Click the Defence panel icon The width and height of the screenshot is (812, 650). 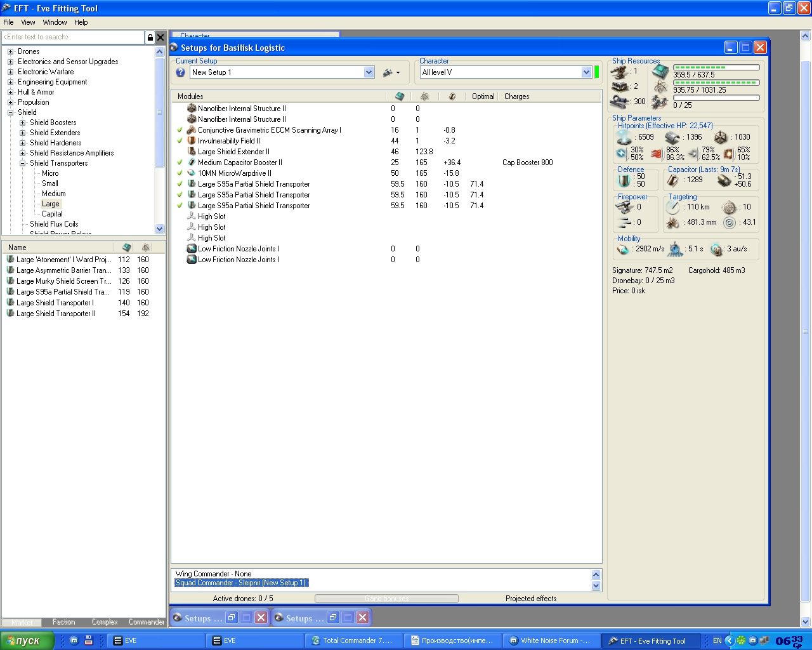click(625, 181)
